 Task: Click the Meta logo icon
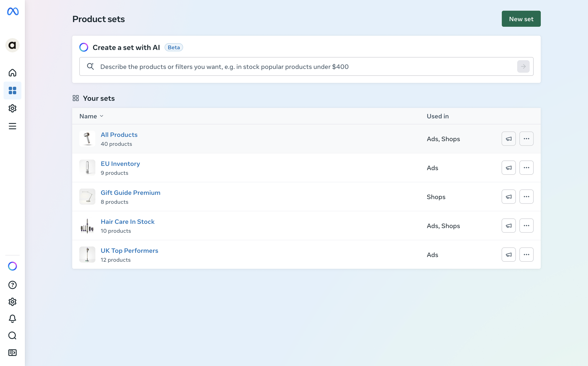click(13, 11)
